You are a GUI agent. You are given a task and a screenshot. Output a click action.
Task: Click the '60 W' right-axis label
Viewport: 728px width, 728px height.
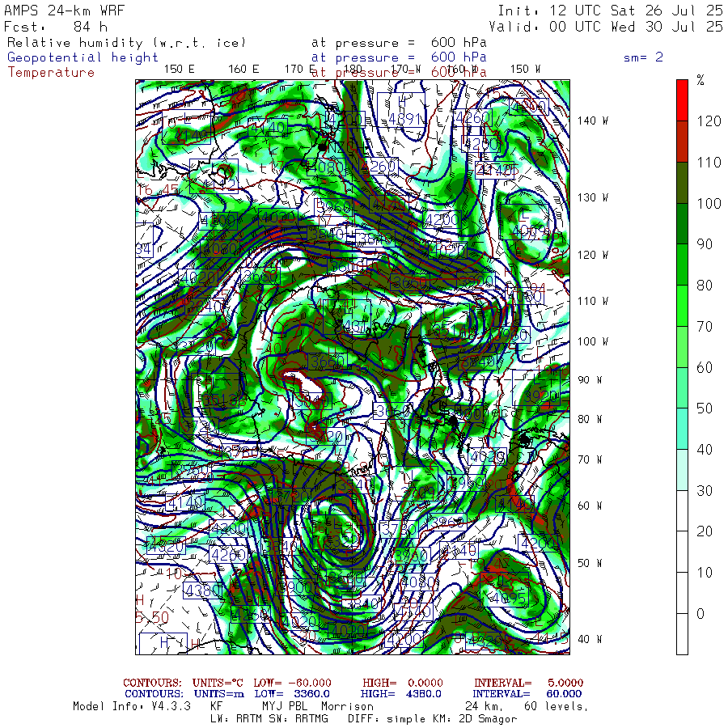click(x=590, y=506)
